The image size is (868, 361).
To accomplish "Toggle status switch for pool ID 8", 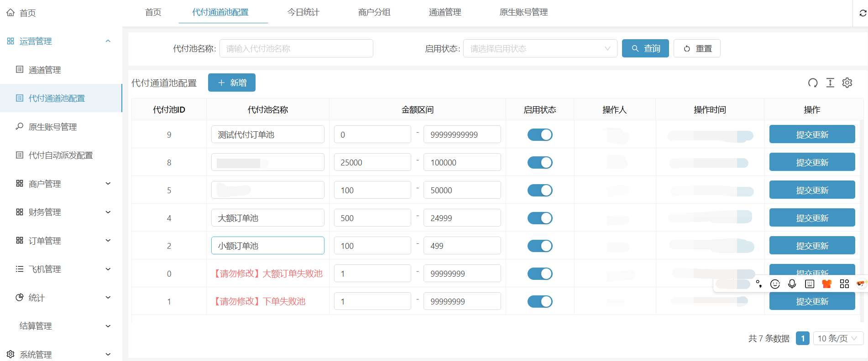I will 540,162.
